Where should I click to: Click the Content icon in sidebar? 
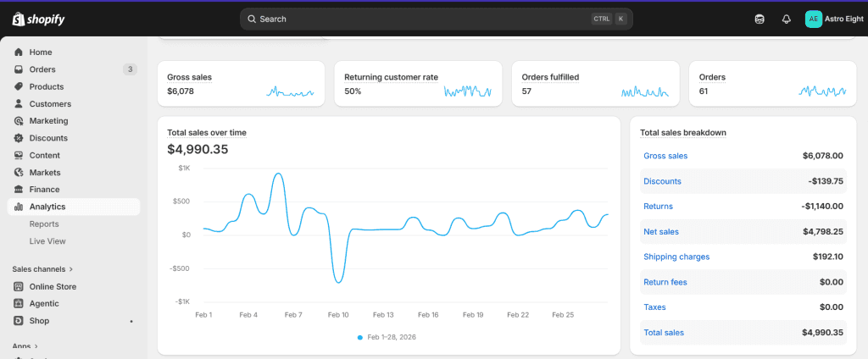pos(19,155)
